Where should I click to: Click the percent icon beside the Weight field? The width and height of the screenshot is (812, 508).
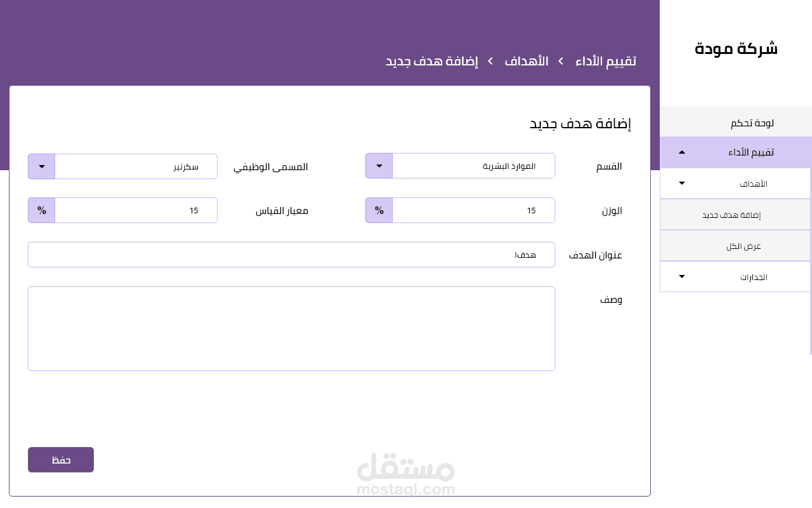click(378, 210)
